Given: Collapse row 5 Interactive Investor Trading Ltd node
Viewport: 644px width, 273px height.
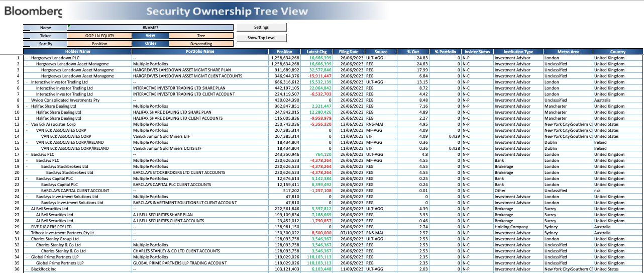Looking at the screenshot, I should pyautogui.click(x=27, y=82).
